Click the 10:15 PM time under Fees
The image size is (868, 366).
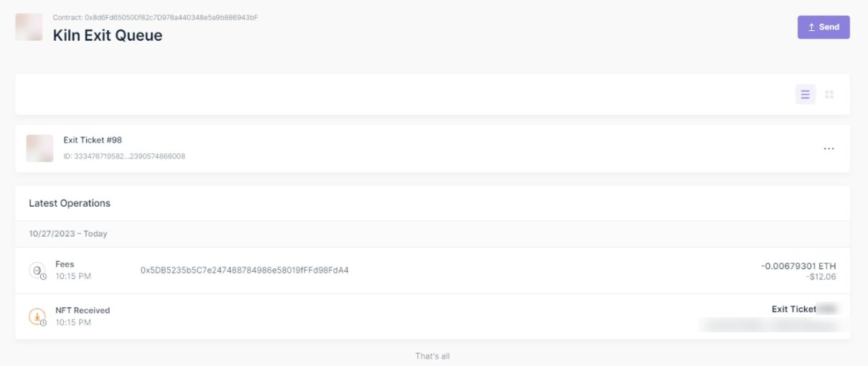pos(73,276)
